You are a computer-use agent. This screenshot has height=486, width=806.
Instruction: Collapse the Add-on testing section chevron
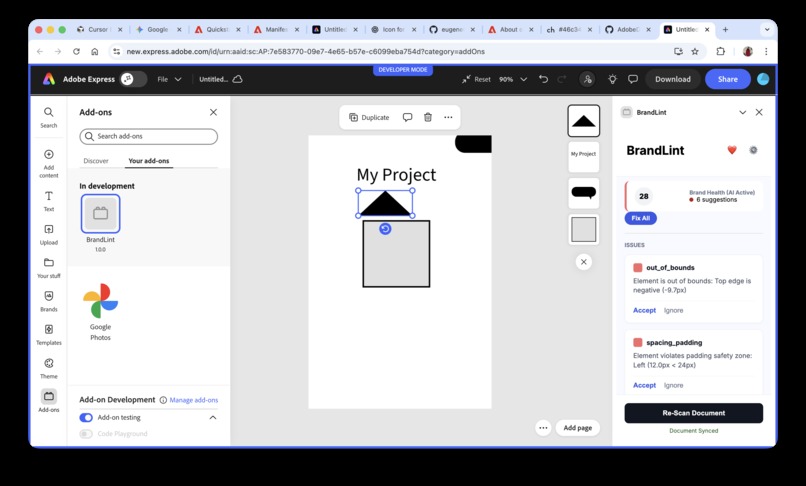pos(213,418)
